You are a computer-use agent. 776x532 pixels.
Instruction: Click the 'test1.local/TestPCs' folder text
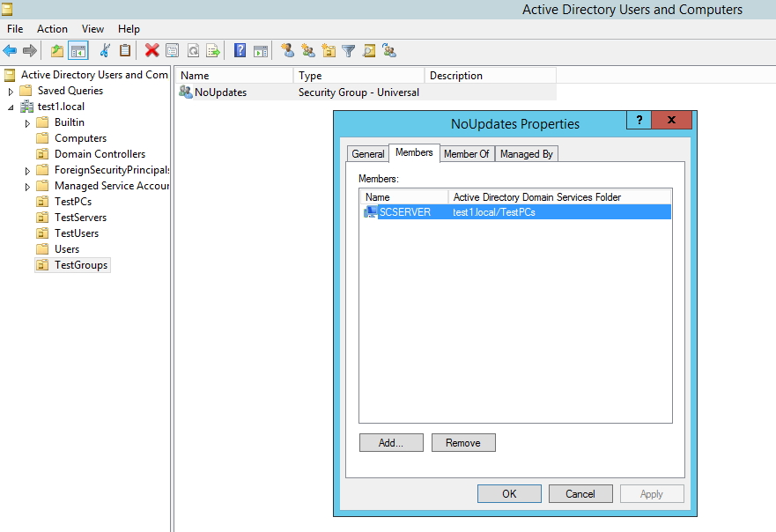[494, 212]
